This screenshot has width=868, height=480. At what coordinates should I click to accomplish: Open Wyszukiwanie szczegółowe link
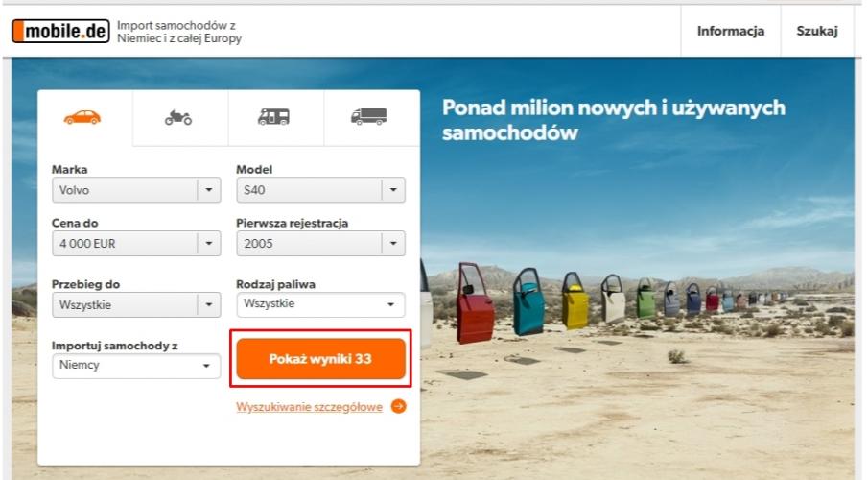(x=309, y=407)
